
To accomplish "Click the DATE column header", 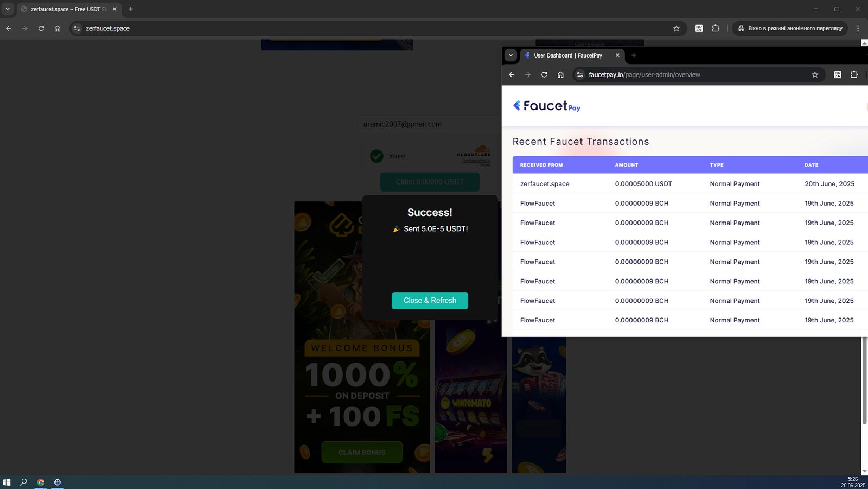I will coord(811,165).
